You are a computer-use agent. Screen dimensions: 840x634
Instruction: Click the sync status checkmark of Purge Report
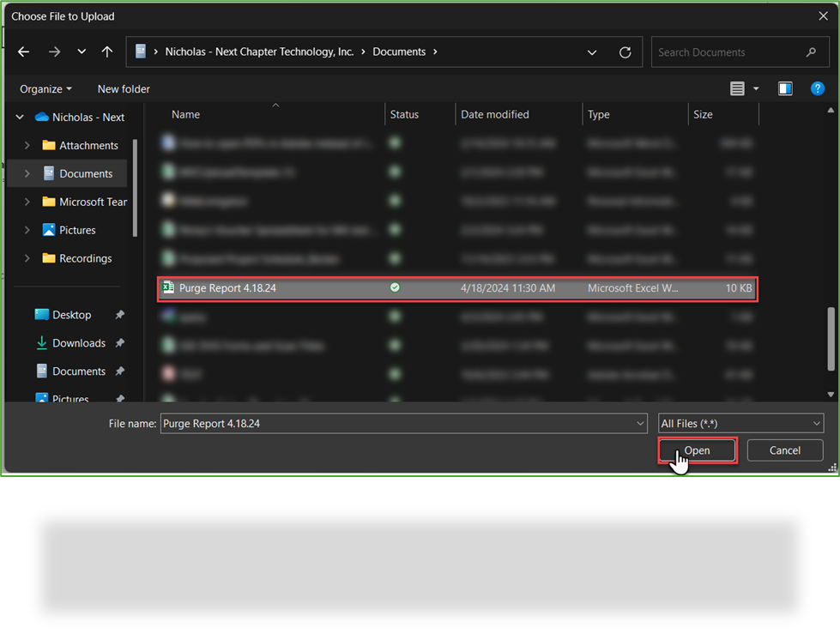[395, 287]
